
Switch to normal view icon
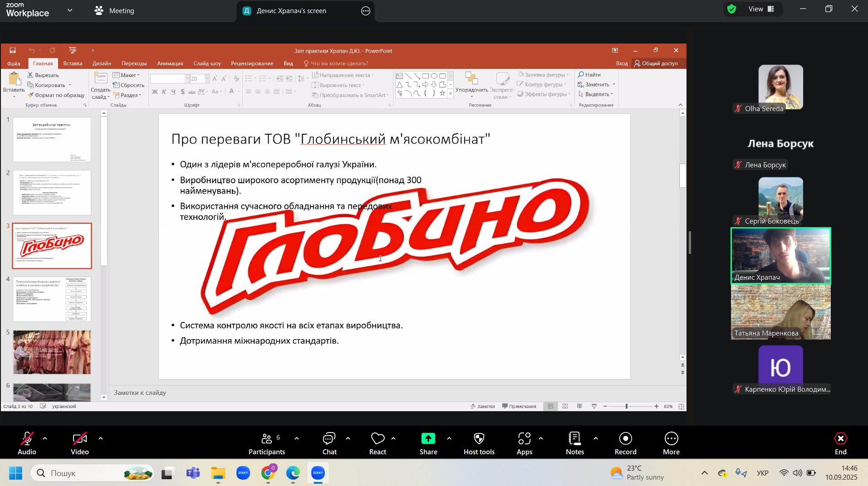pyautogui.click(x=550, y=406)
